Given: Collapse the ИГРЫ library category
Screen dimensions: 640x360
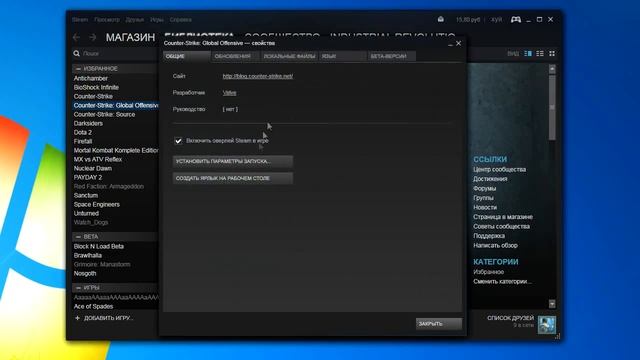Looking at the screenshot, I should point(78,288).
